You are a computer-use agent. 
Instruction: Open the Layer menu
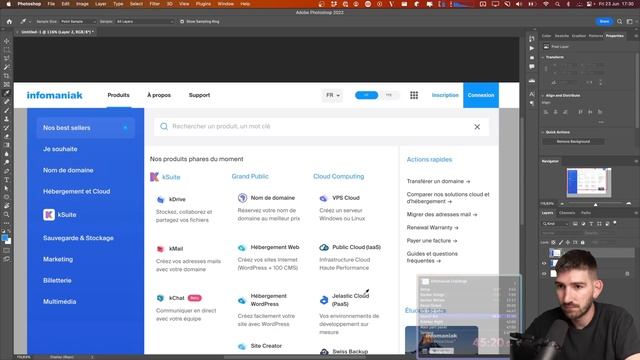(100, 4)
